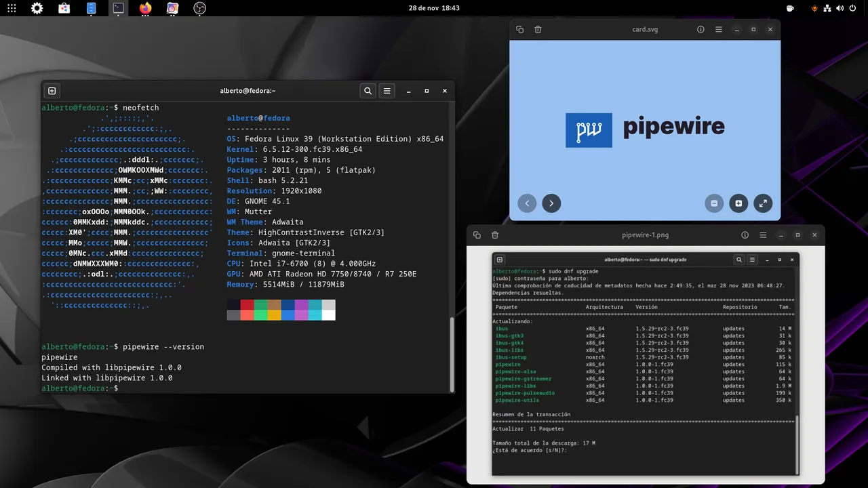Viewport: 868px width, 488px height.
Task: Click the 'card.svg' window title
Action: tap(645, 30)
